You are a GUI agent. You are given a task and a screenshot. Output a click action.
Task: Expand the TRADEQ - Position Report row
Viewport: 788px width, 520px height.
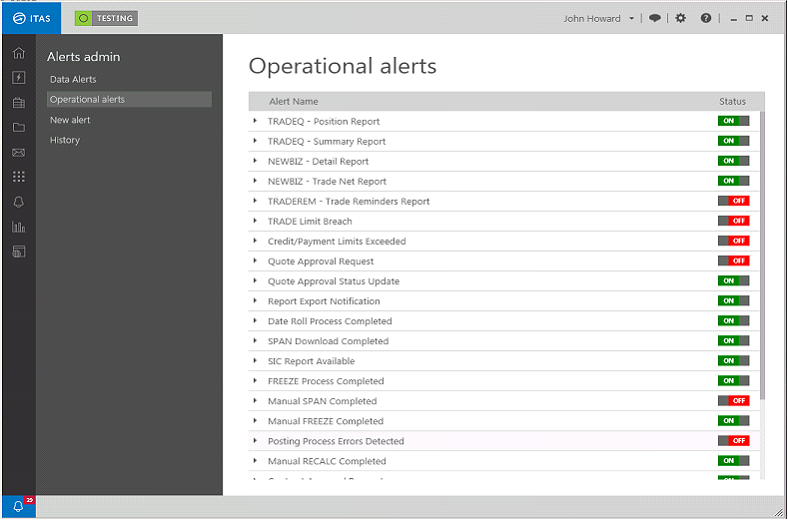pyautogui.click(x=255, y=121)
